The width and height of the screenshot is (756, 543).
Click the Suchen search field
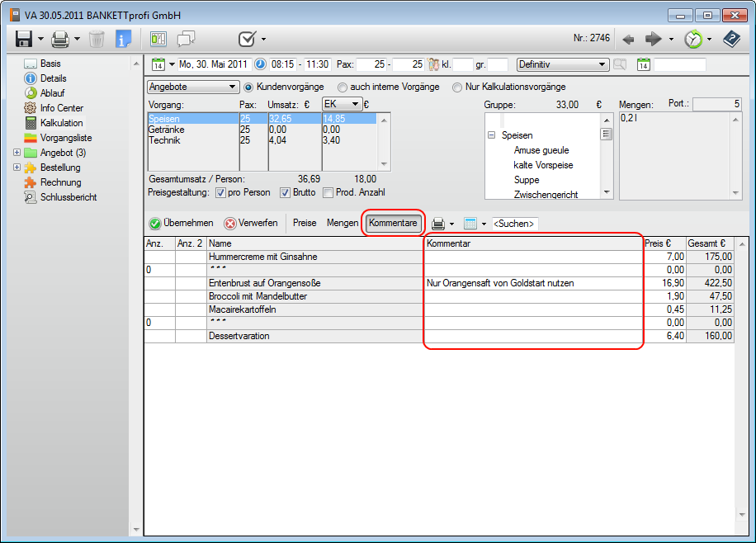[514, 224]
